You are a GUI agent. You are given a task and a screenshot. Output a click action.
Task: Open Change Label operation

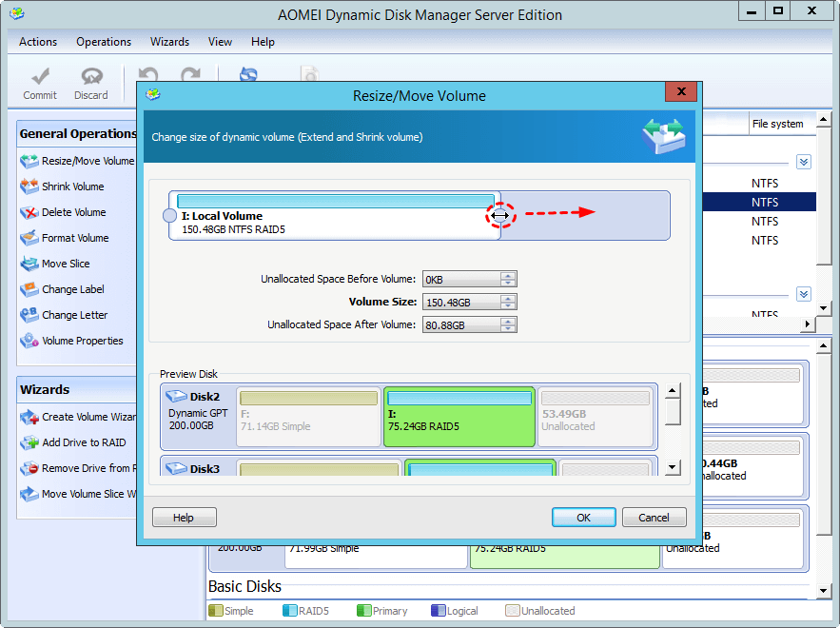coord(62,289)
